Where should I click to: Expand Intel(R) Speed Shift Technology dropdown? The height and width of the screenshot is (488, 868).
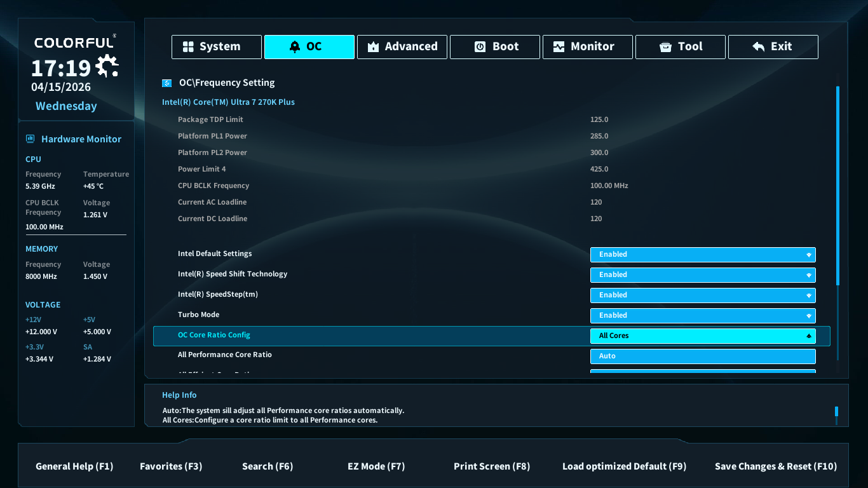point(702,275)
